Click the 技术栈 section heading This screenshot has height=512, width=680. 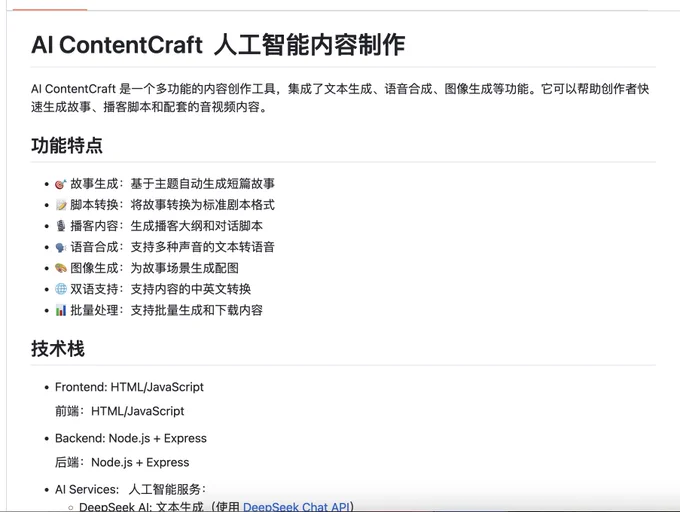tap(58, 348)
